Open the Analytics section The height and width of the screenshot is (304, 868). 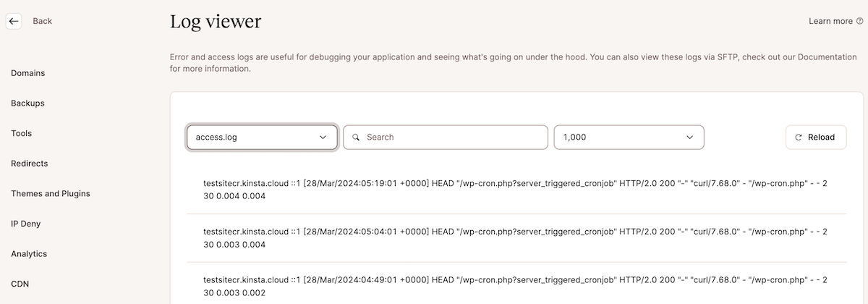pyautogui.click(x=29, y=254)
